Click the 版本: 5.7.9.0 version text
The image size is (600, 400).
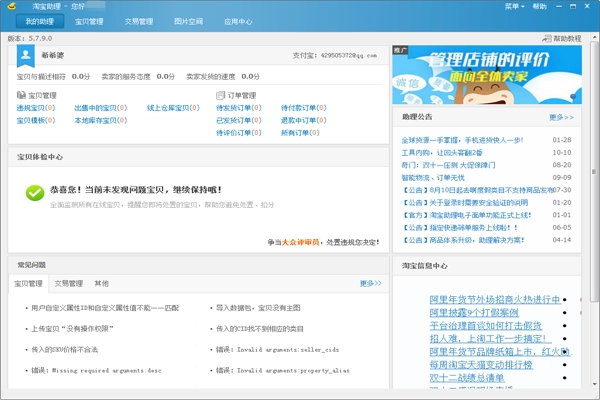coord(30,38)
